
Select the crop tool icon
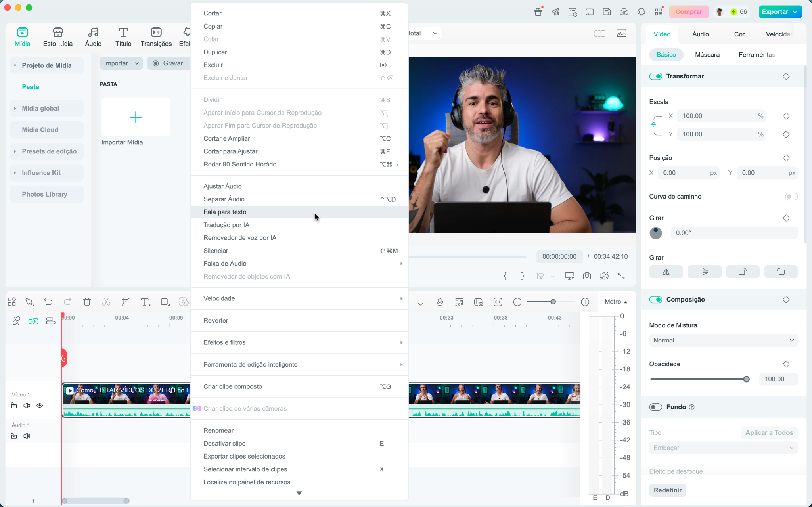point(126,302)
